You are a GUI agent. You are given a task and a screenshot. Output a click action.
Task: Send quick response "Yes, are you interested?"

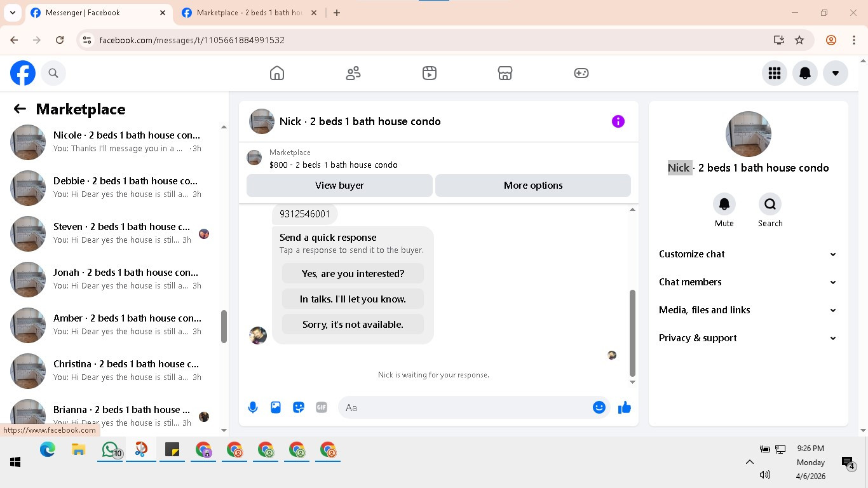(x=353, y=274)
